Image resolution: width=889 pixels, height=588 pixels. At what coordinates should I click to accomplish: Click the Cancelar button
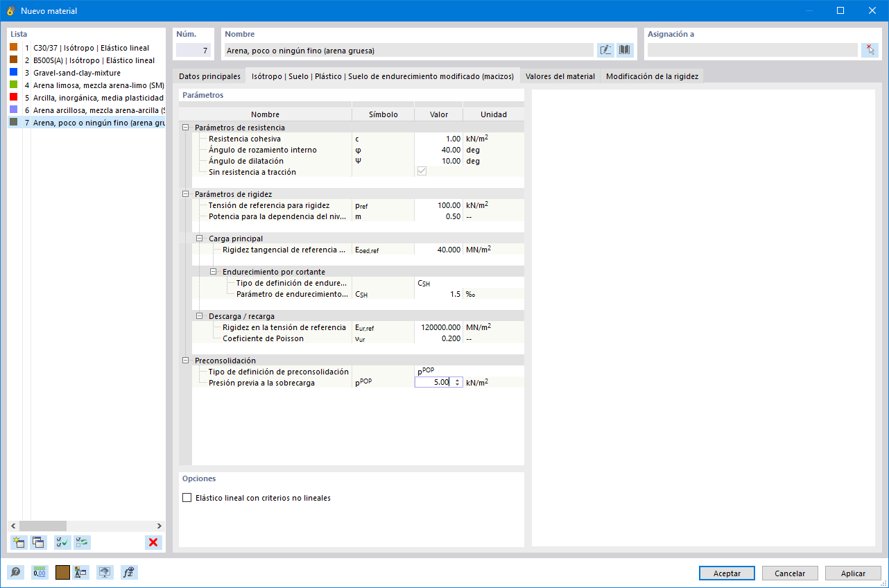[x=790, y=573]
